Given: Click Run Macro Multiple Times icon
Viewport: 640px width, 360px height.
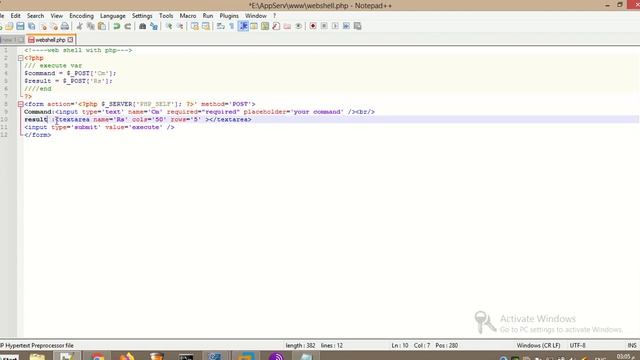Looking at the screenshot, I should click(x=346, y=26).
